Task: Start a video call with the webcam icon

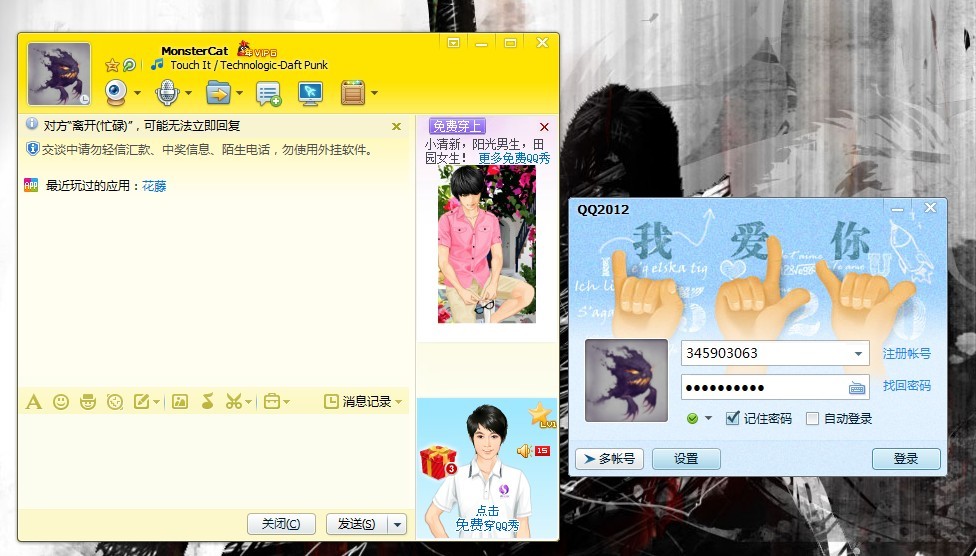Action: (117, 93)
